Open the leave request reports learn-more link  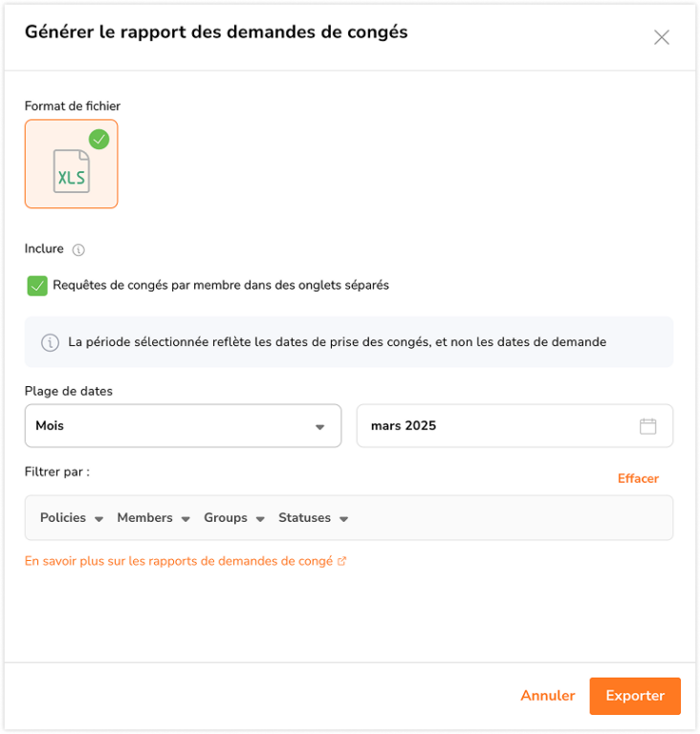[179, 561]
